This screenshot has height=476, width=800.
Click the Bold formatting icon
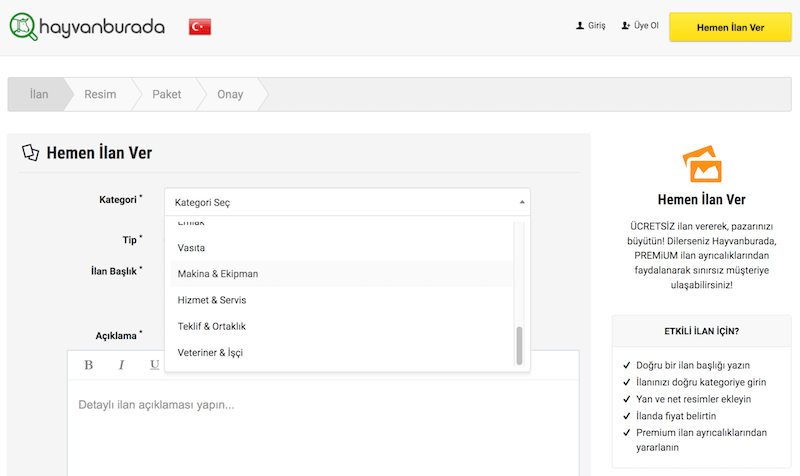(88, 365)
